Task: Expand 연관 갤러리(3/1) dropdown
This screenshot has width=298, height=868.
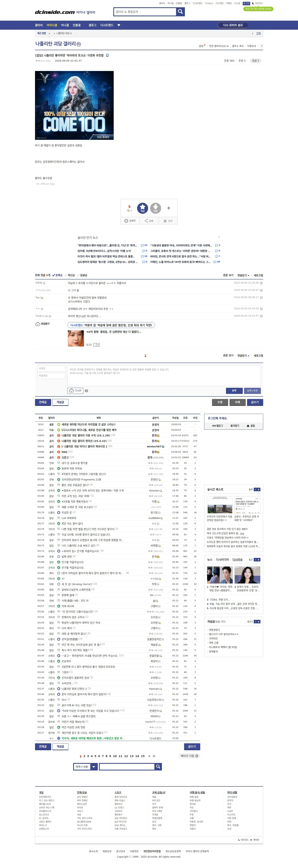Action: [x=219, y=46]
